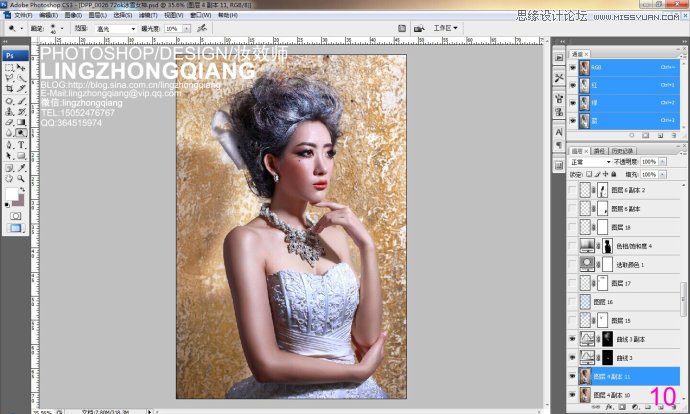
Task: Open the tool preset picker arrow
Action: [x=22, y=28]
